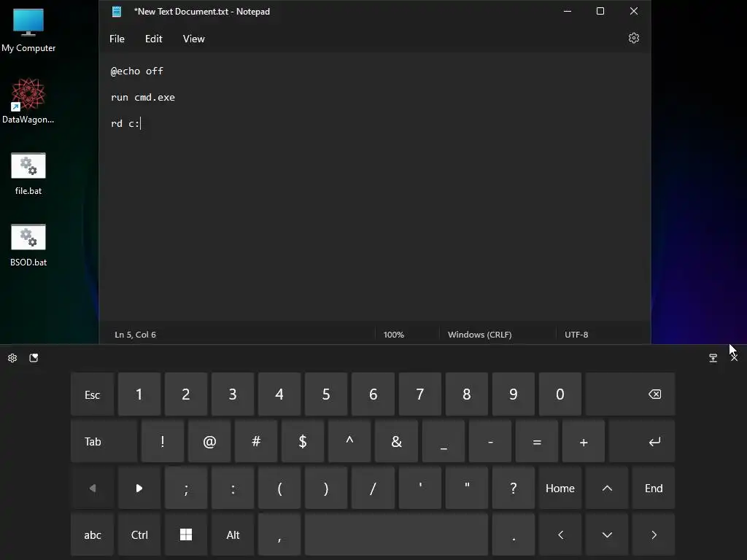Open the File menu
Screen dimensions: 747x560
(117, 39)
